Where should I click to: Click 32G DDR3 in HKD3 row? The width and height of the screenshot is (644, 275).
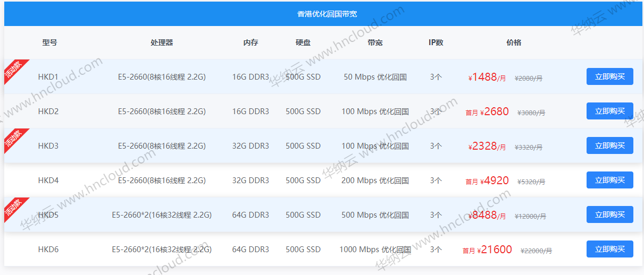tap(250, 146)
